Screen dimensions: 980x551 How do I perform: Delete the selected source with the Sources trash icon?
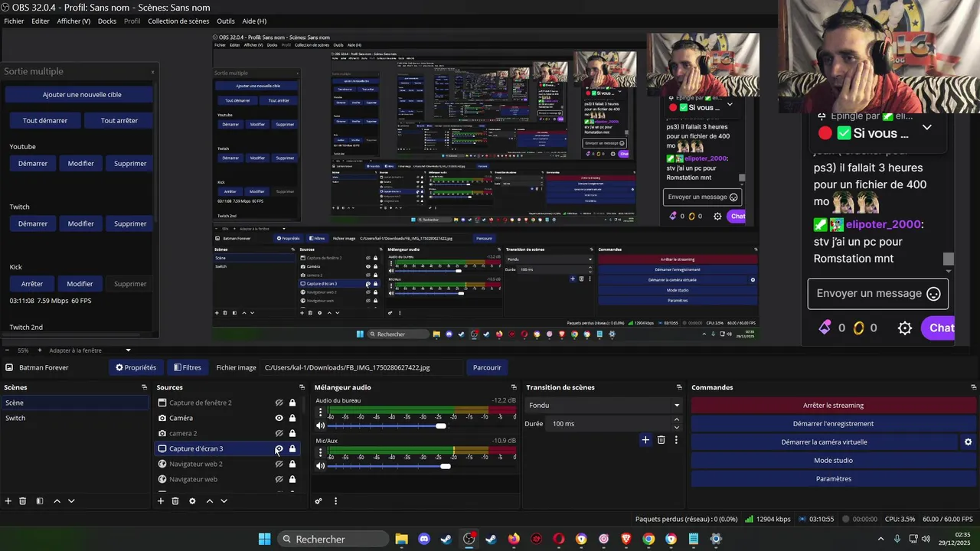tap(175, 501)
